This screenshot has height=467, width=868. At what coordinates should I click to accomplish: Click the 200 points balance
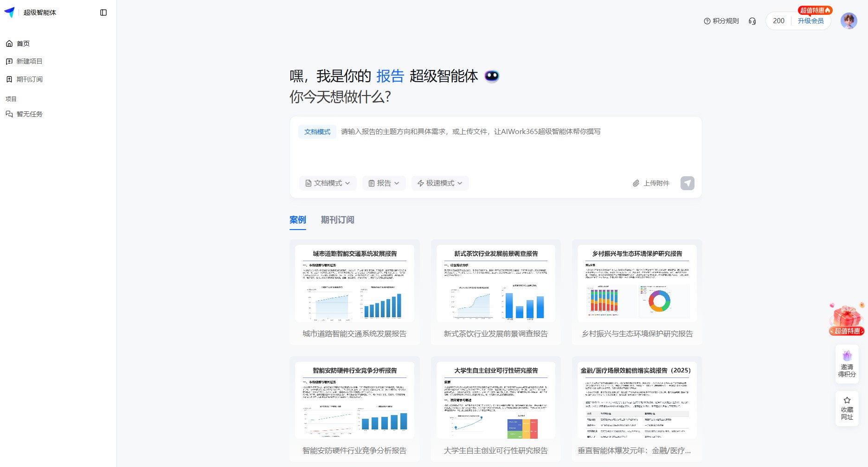(x=778, y=21)
